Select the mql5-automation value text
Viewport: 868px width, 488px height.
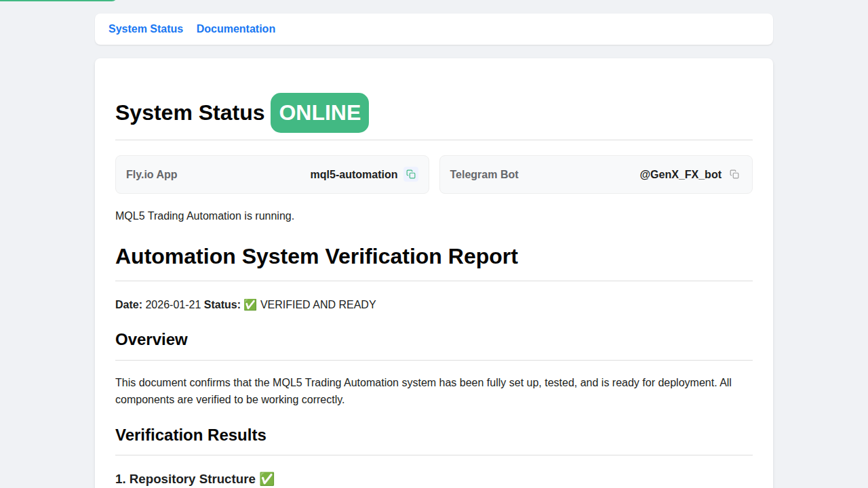coord(353,175)
